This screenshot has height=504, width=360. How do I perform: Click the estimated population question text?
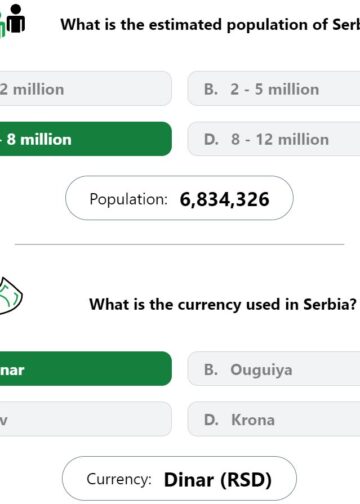pos(210,25)
